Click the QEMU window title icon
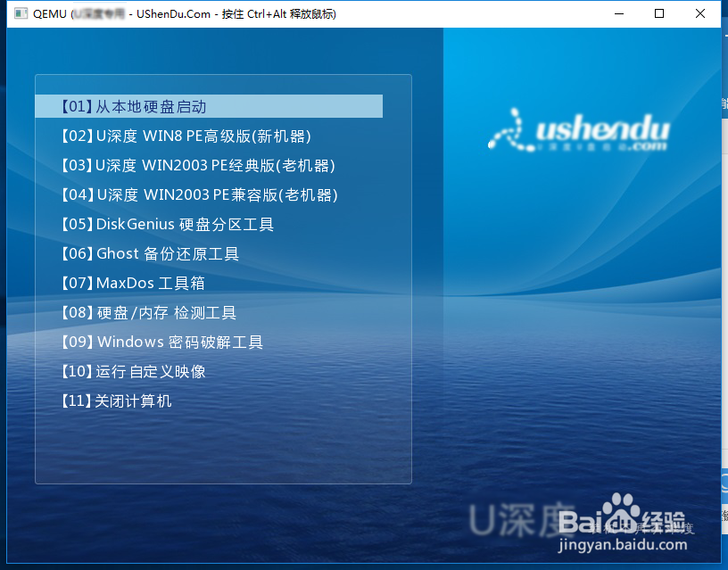 [21, 14]
